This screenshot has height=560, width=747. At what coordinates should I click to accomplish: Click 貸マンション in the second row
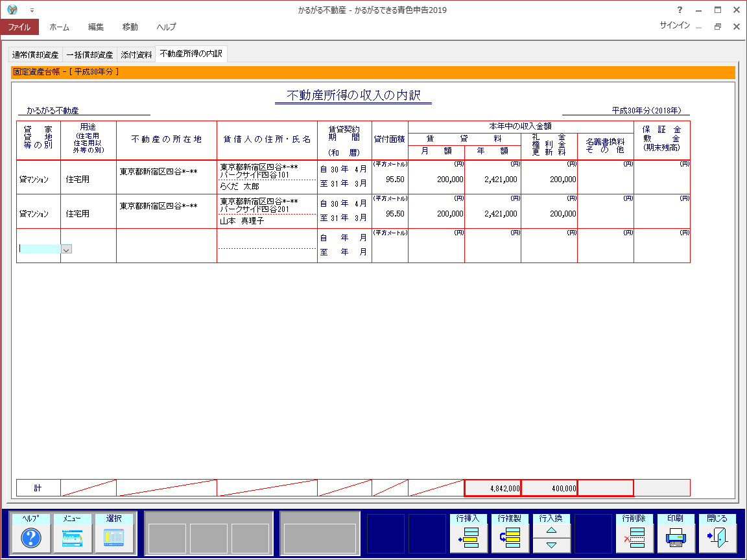coord(34,214)
